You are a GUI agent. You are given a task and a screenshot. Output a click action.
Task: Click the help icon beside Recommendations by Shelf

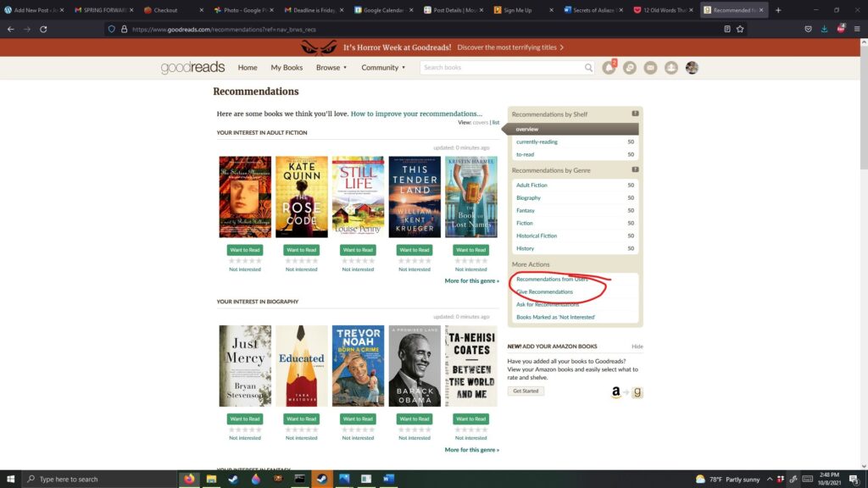pos(635,114)
